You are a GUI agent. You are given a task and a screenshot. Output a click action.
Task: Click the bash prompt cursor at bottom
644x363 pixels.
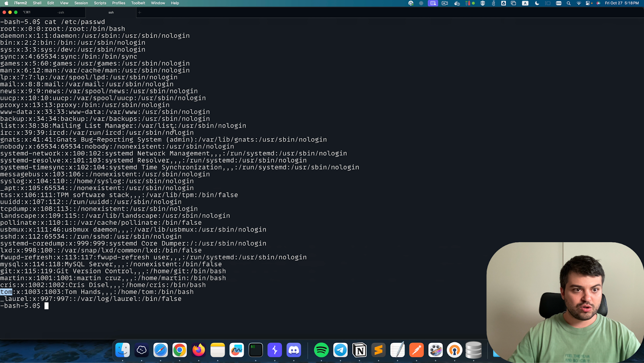pos(46,306)
